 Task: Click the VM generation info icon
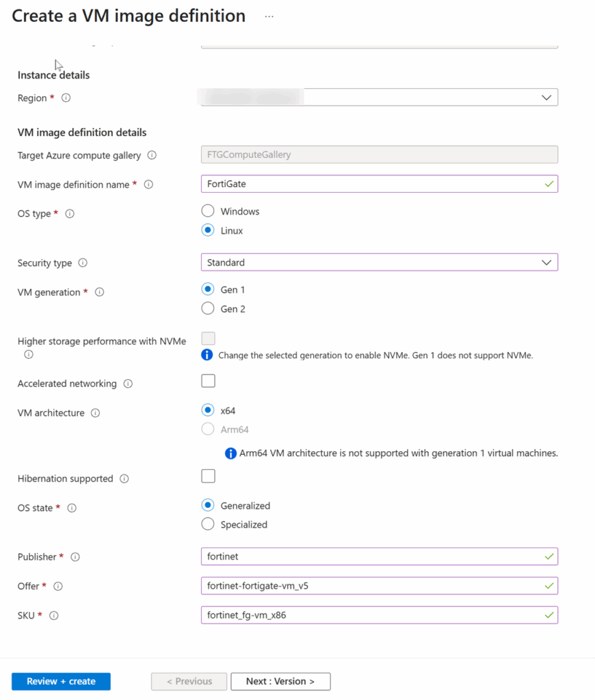point(99,292)
